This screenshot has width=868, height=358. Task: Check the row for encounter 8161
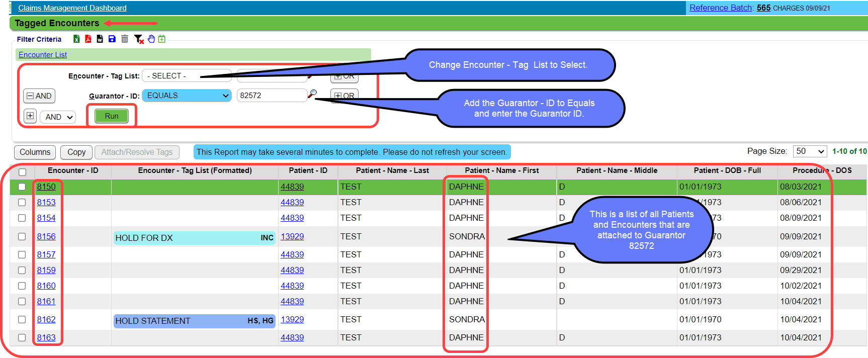point(22,301)
